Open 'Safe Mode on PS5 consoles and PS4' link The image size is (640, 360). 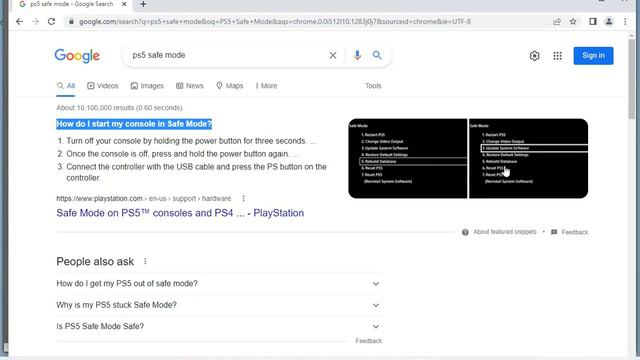(180, 213)
